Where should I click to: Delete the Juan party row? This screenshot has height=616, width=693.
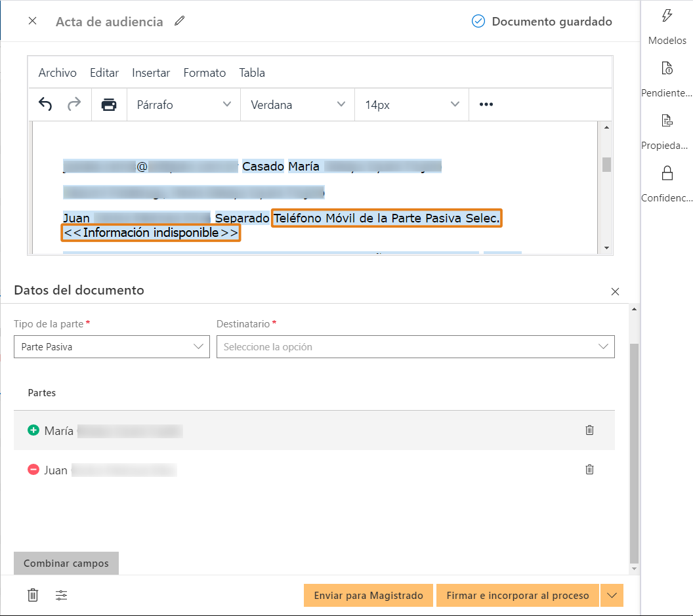[589, 469]
